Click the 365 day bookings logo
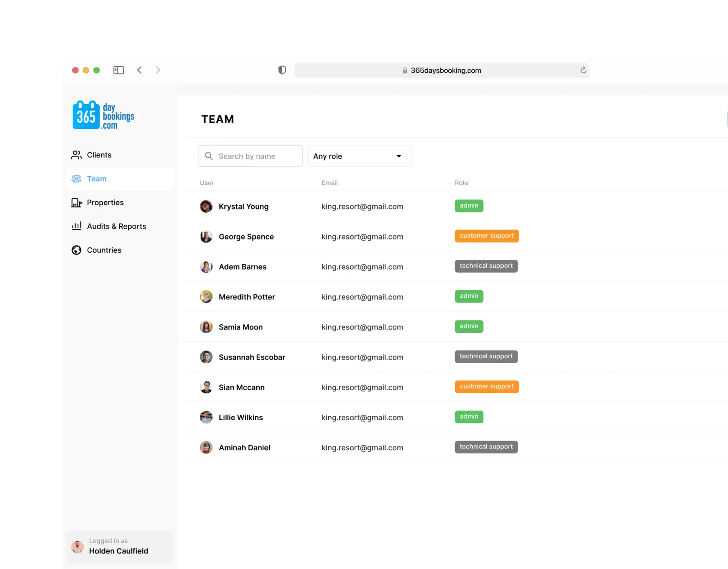Screen dimensions: 728x569 point(103,115)
